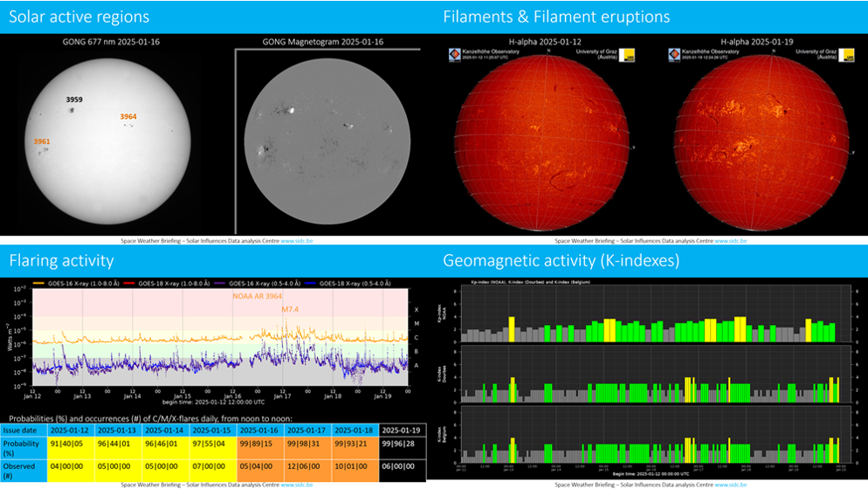Viewport: 868px width, 489px height.
Task: Click observed cell 04|00|00
Action: click(x=72, y=471)
